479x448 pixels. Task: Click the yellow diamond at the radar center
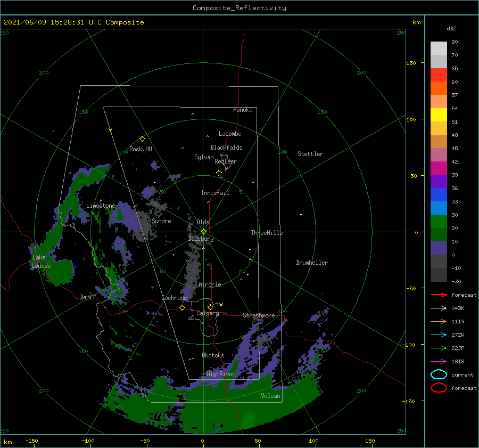203,232
